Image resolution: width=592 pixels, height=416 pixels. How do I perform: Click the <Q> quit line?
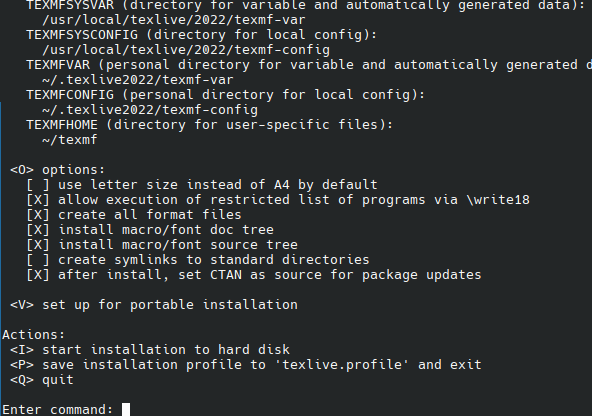[x=42, y=380]
